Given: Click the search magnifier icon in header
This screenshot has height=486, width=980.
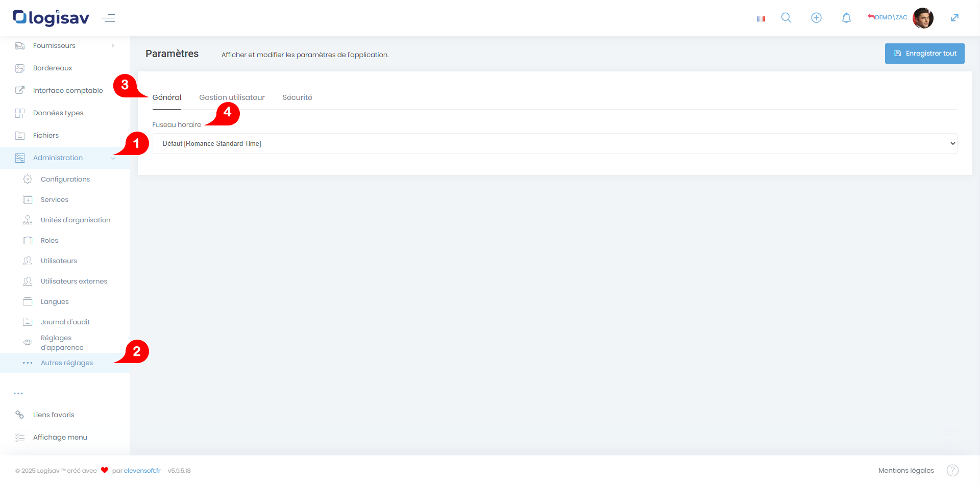Looking at the screenshot, I should (x=786, y=18).
